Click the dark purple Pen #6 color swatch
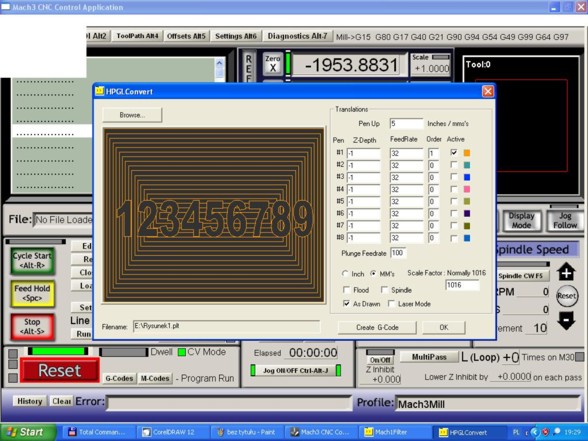 point(467,213)
